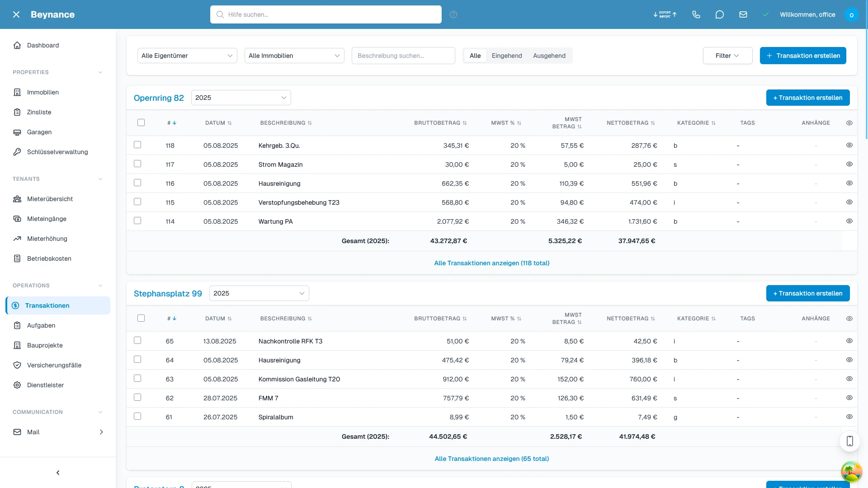Open the Mieterübersicht tenants page

click(49, 199)
